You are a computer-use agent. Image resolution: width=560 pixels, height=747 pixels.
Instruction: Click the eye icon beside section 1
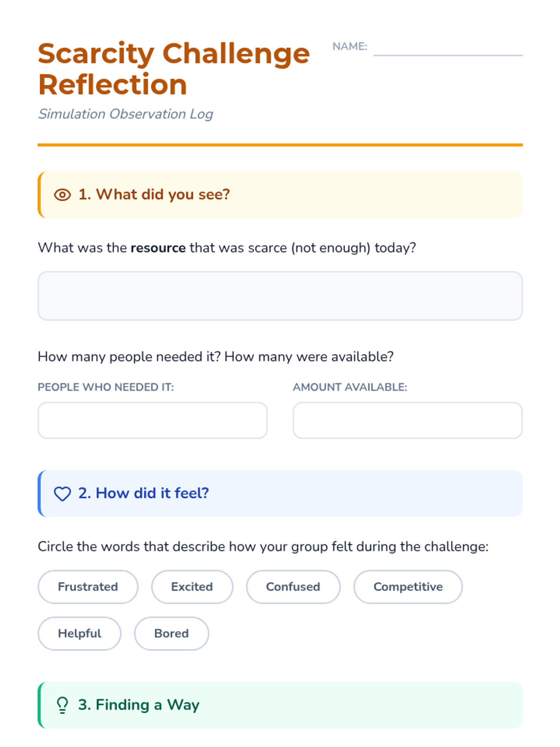pyautogui.click(x=63, y=195)
